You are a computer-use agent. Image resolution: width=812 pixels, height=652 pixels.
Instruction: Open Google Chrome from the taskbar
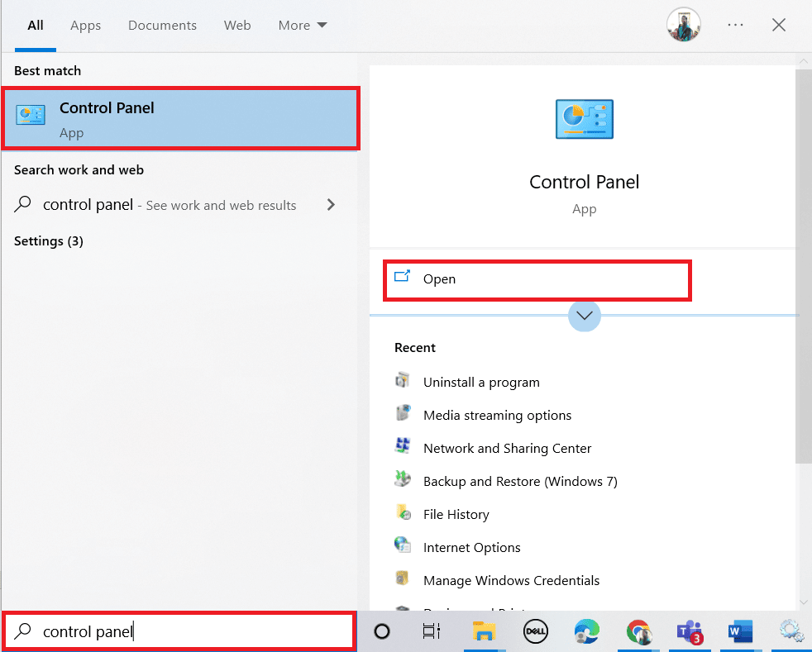coord(638,631)
